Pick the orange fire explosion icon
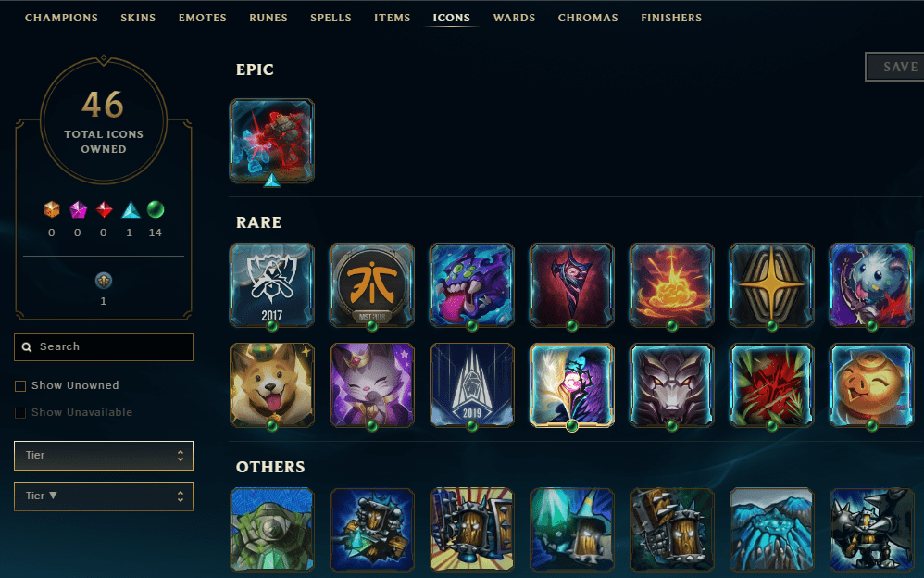Image resolution: width=924 pixels, height=578 pixels. click(672, 285)
